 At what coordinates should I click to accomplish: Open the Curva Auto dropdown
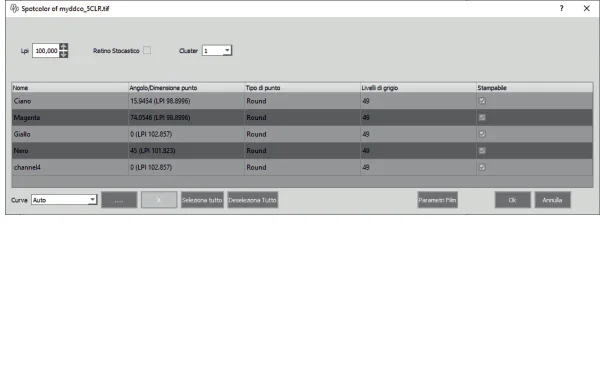tap(64, 200)
